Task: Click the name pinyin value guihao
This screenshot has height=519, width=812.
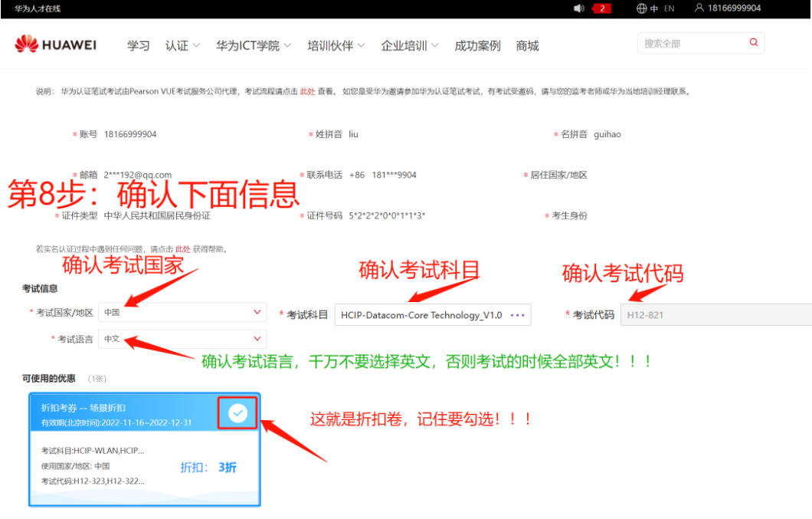Action: click(607, 134)
